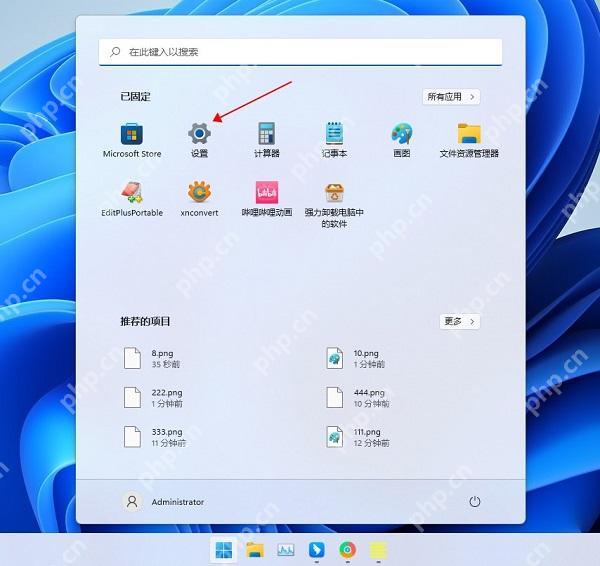Open the 强力卸载电脑中的软件 app
Screen dimensions: 600x566
pos(334,205)
